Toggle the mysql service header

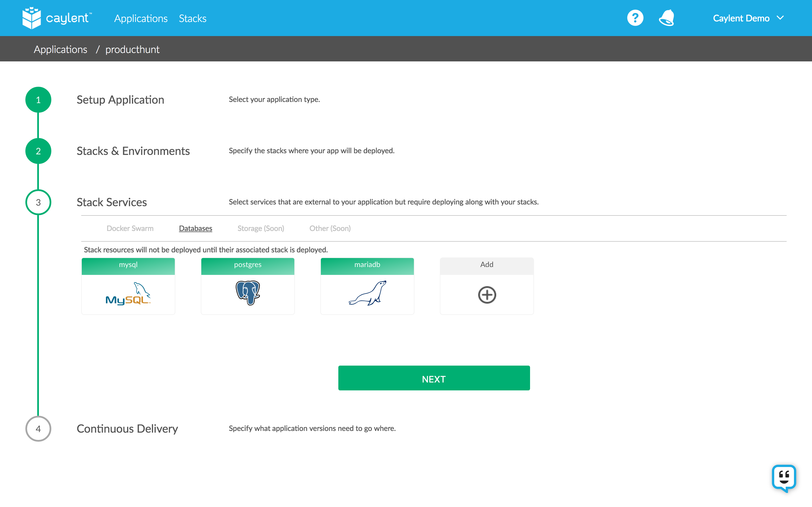[128, 265]
